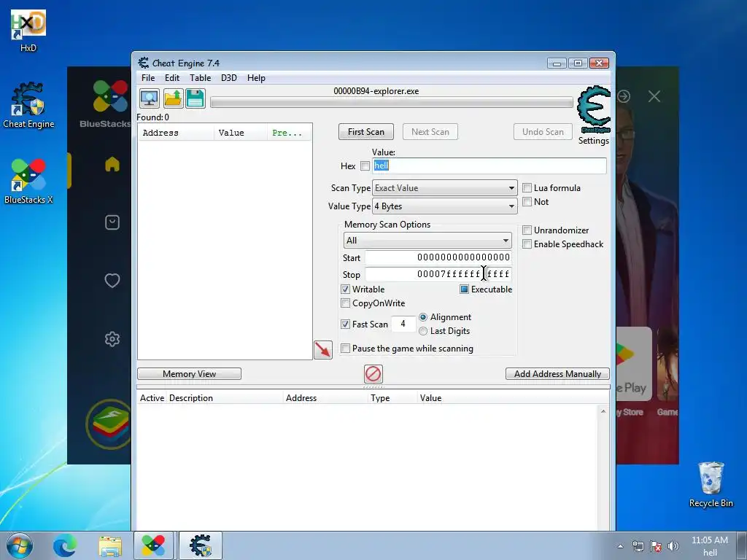Screen dimensions: 747x560
Task: Click the volume speaker tray icon
Action: click(673, 546)
